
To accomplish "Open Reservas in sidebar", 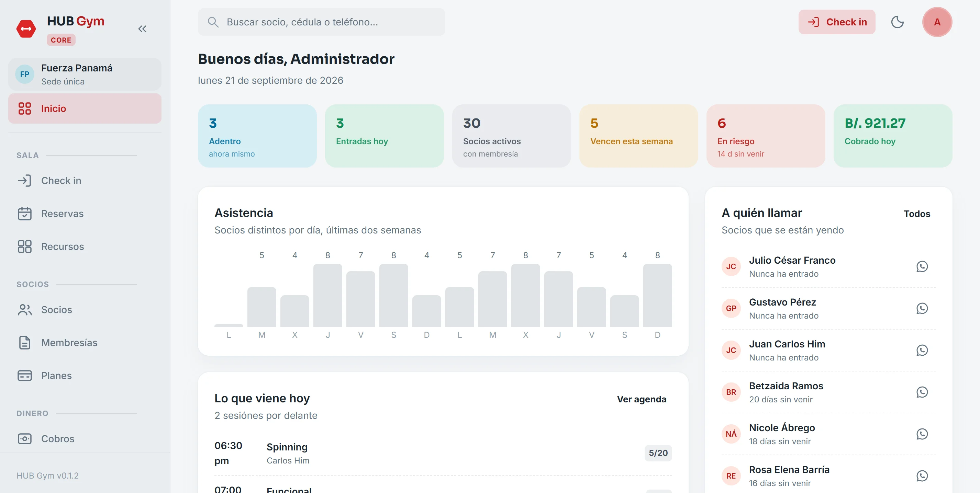I will 85,214.
